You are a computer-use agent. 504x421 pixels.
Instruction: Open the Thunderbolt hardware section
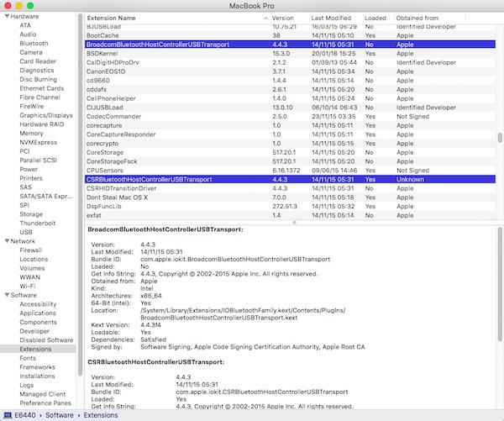38,223
